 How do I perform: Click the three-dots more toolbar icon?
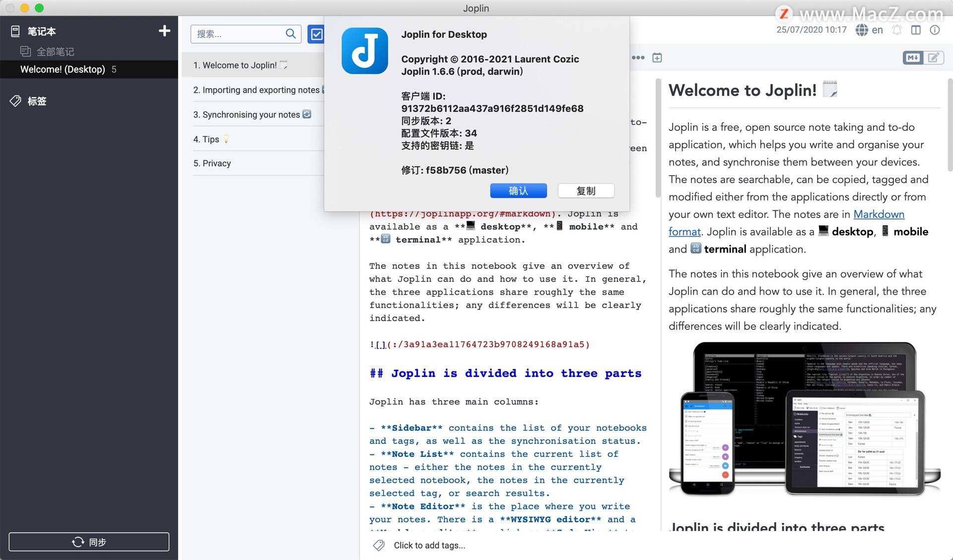tap(638, 58)
